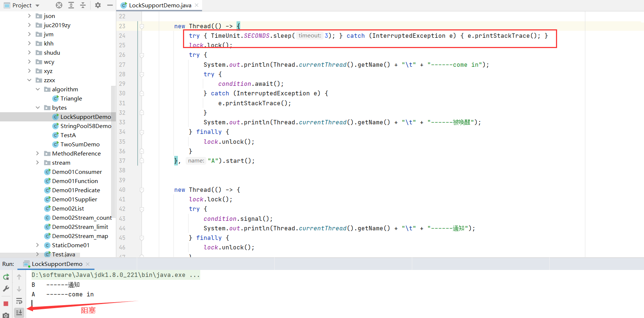The width and height of the screenshot is (644, 318).
Task: Click the Expand All icon in Project panel
Action: click(x=71, y=5)
